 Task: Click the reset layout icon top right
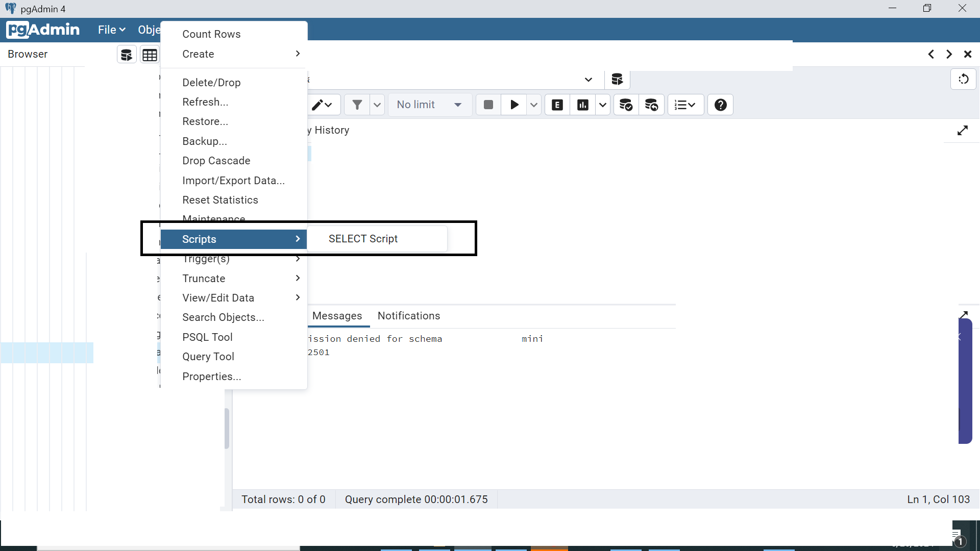pyautogui.click(x=963, y=80)
